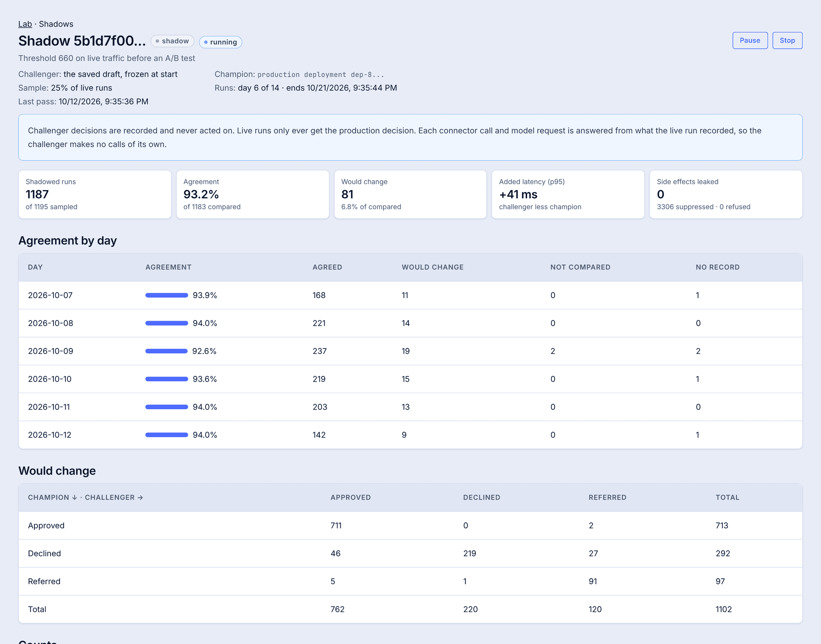The width and height of the screenshot is (821, 644).
Task: Click the agreement bar for 2026-10-07
Action: point(167,295)
